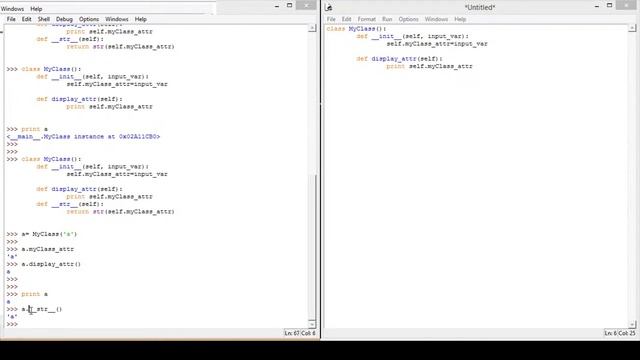Click the '<__main__.MyClass instance at' output line
The height and width of the screenshot is (360, 640).
(83, 137)
